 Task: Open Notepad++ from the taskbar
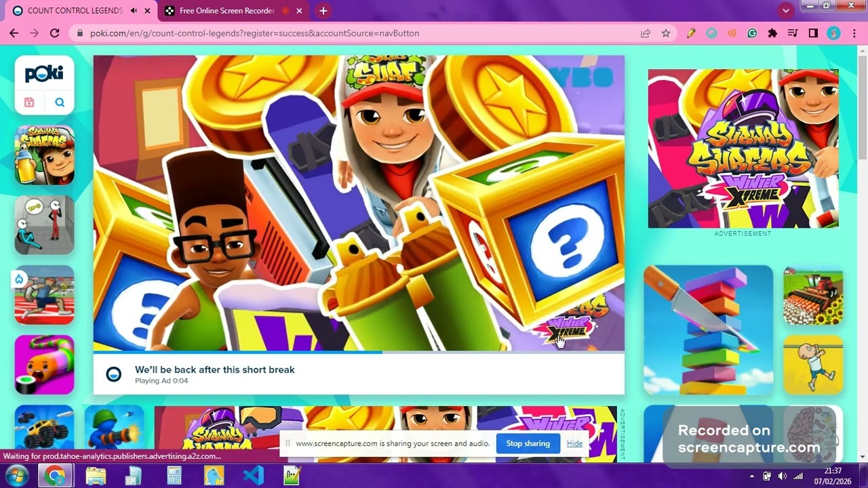click(x=292, y=476)
